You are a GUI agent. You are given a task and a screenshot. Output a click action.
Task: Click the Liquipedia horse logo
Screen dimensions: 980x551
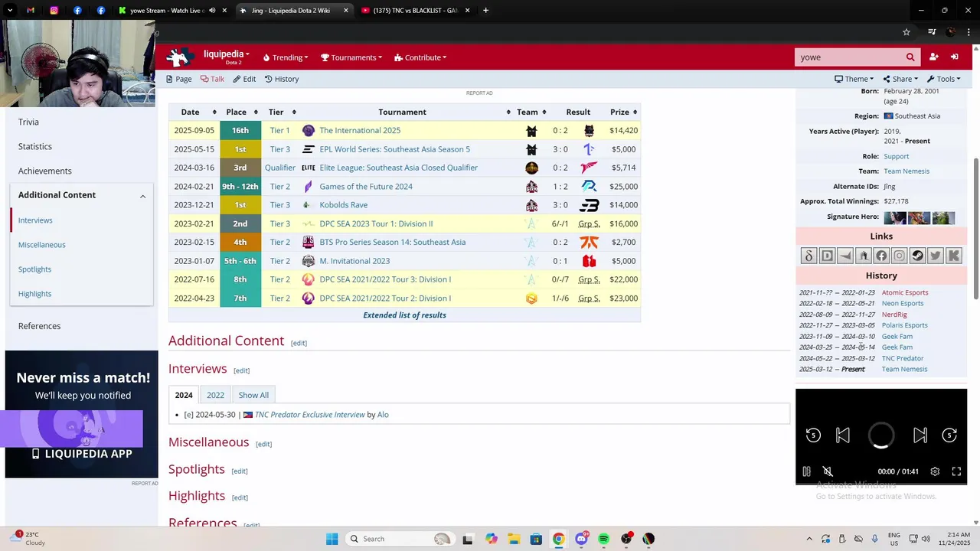coord(180,57)
